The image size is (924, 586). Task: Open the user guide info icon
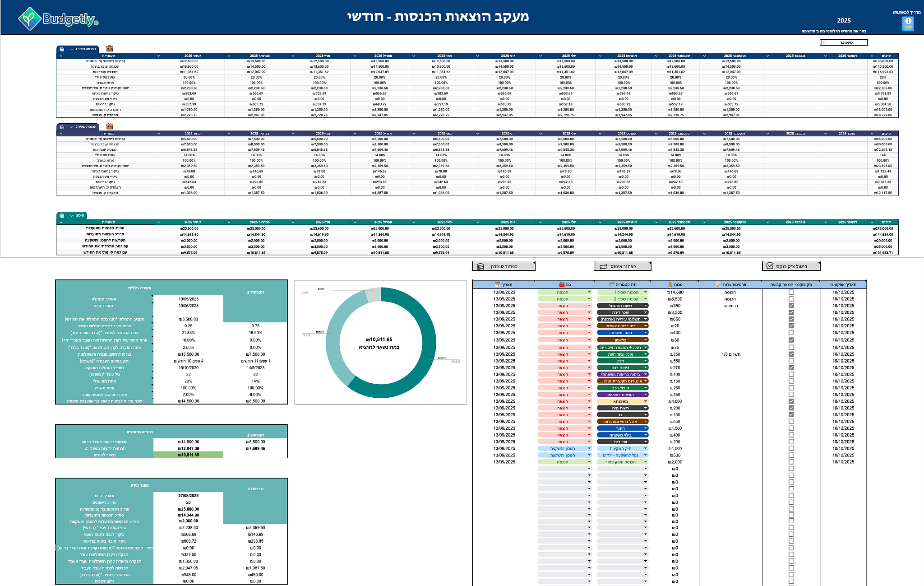pos(908,23)
